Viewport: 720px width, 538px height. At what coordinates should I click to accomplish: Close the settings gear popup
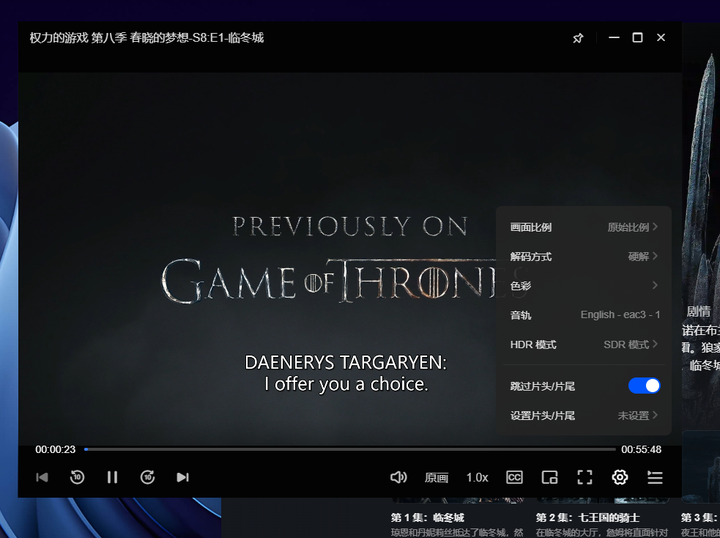(620, 478)
